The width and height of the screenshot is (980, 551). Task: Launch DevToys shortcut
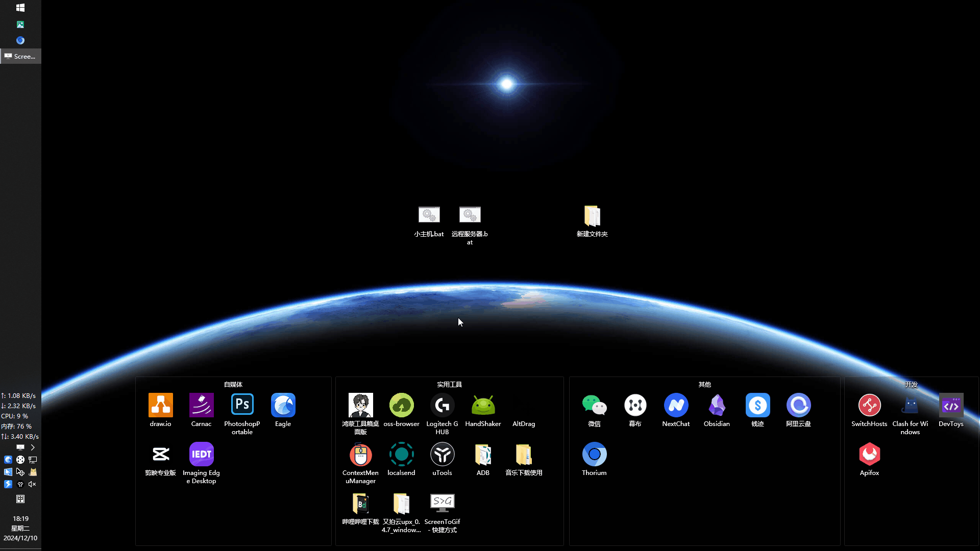tap(951, 411)
